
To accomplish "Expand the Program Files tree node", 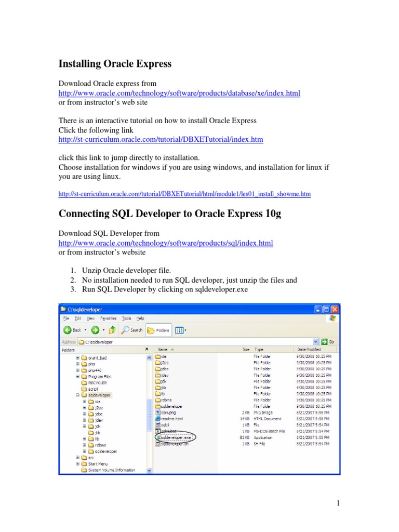I will pos(78,376).
